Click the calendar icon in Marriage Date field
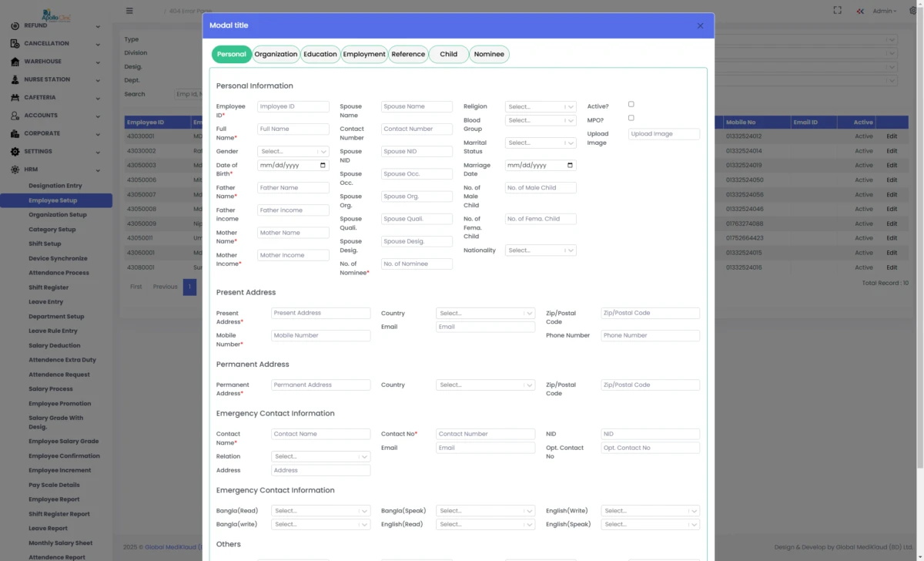The width and height of the screenshot is (924, 561). click(x=569, y=165)
